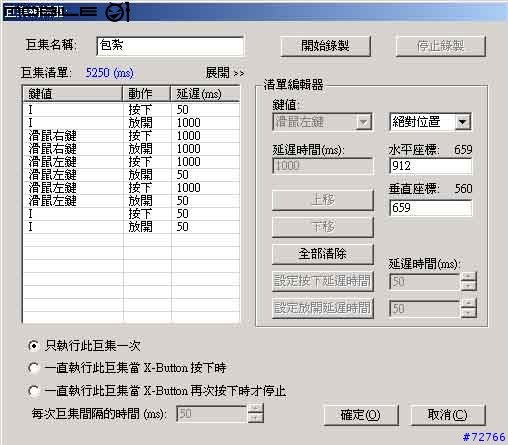Click the 全部清除 clear all button

pyautogui.click(x=323, y=254)
